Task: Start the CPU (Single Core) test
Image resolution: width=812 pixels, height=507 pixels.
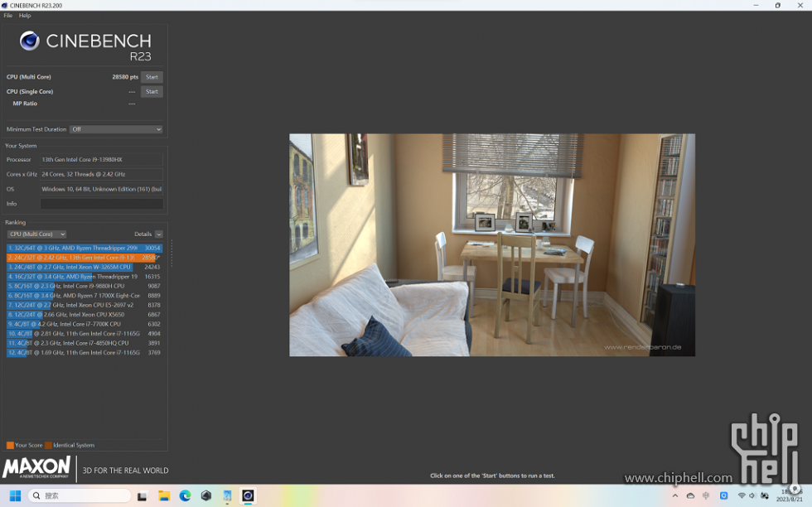Action: click(x=152, y=92)
